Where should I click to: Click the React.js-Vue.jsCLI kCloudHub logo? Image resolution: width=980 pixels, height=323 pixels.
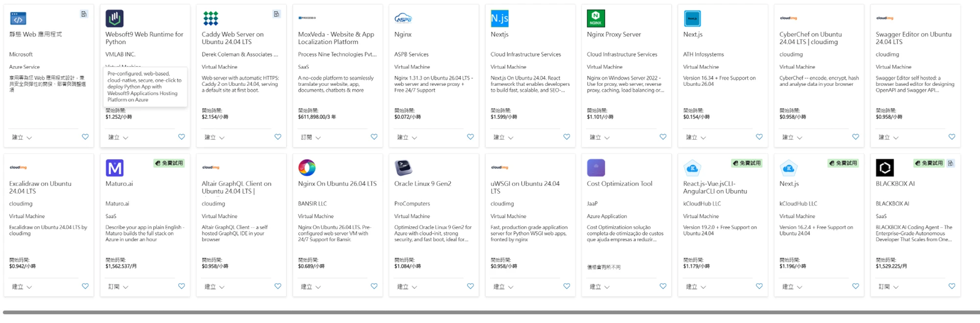[692, 167]
